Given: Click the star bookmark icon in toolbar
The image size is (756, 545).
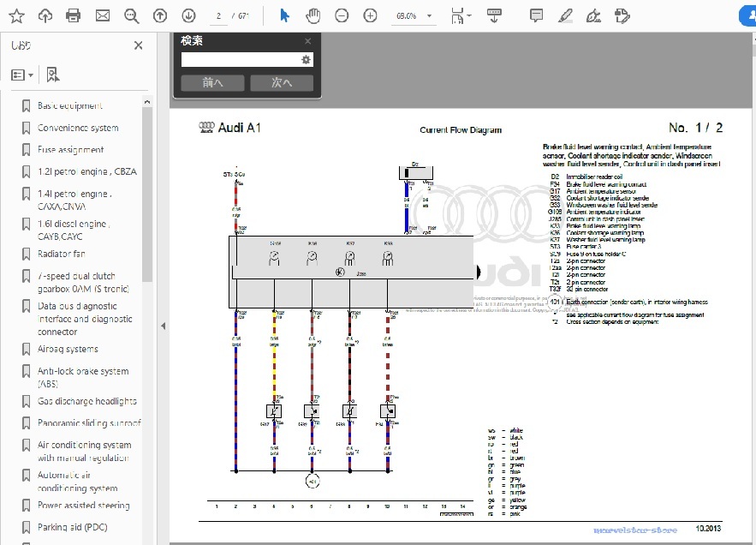Looking at the screenshot, I should (x=17, y=16).
